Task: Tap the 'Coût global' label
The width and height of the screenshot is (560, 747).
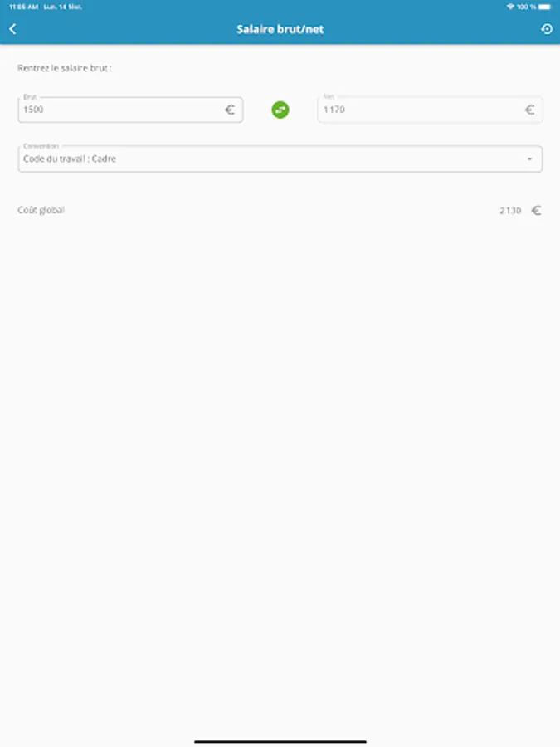Action: 41,210
